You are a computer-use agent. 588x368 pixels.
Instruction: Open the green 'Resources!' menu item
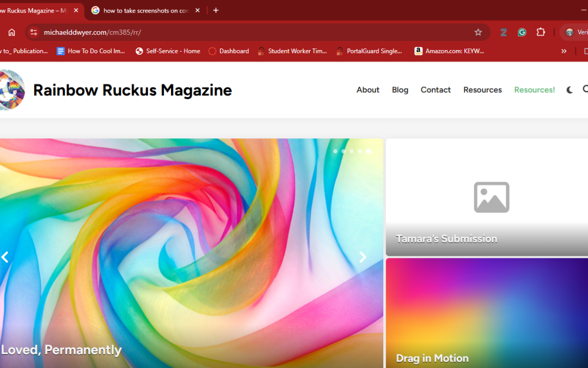[x=535, y=90]
